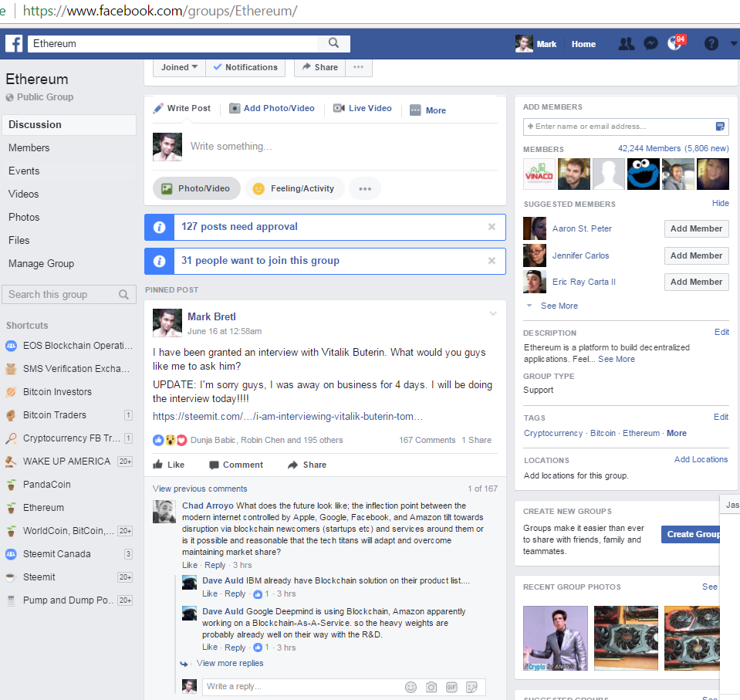Viewport: 740px width, 700px height.
Task: Toggle the Notifications checkmark button
Action: [245, 67]
